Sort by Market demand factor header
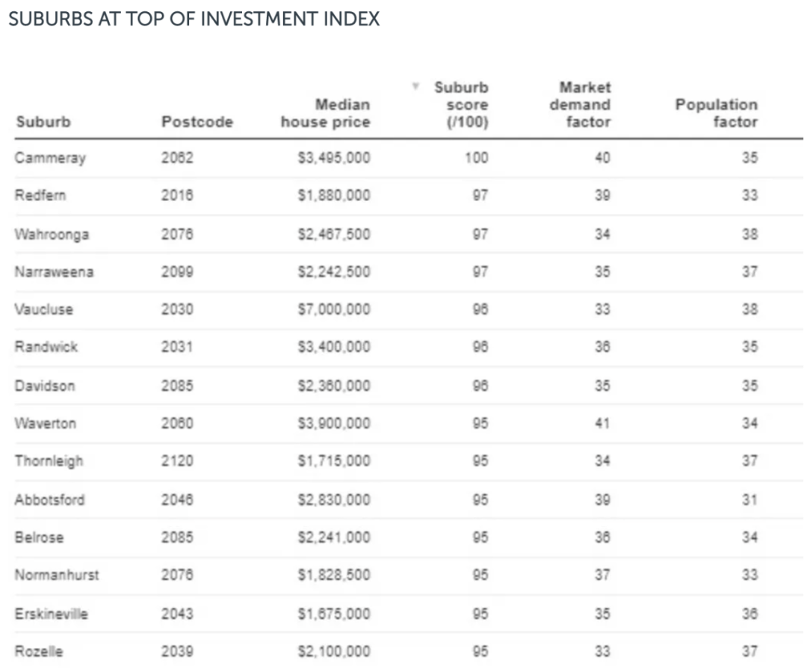The width and height of the screenshot is (807, 672). pyautogui.click(x=580, y=105)
